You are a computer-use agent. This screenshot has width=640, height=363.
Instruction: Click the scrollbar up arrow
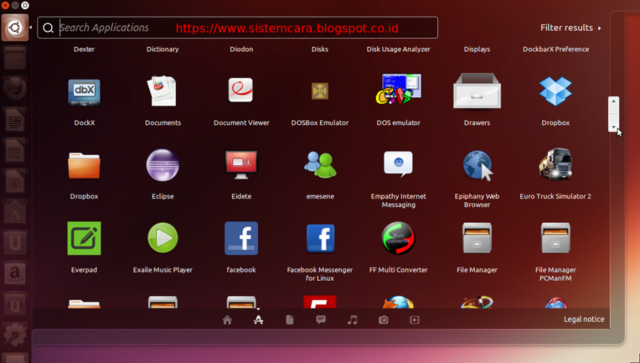[613, 101]
